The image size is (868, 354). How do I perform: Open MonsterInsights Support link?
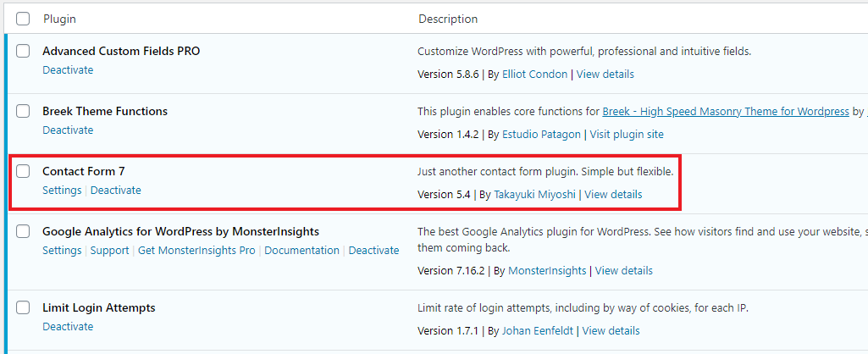click(109, 251)
